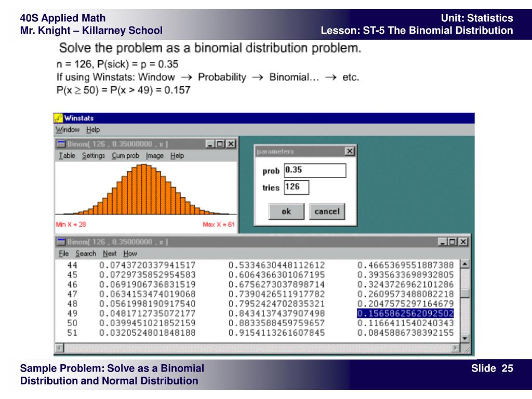Screen dimensions: 532x399
Task: Open File menu in the Binom table window
Action: point(63,254)
